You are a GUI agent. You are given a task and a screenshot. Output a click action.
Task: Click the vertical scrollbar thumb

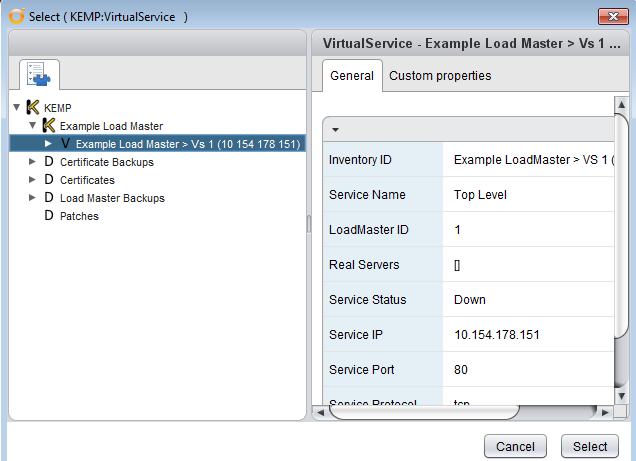tap(621, 225)
